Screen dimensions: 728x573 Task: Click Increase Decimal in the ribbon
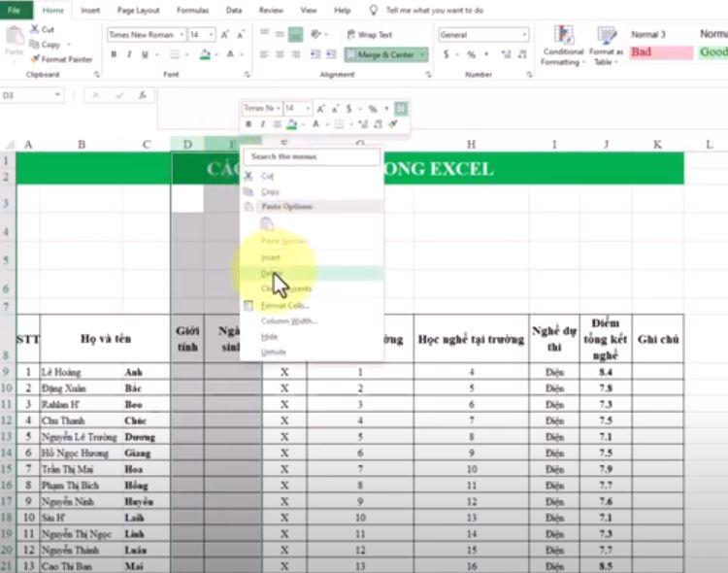pos(506,54)
